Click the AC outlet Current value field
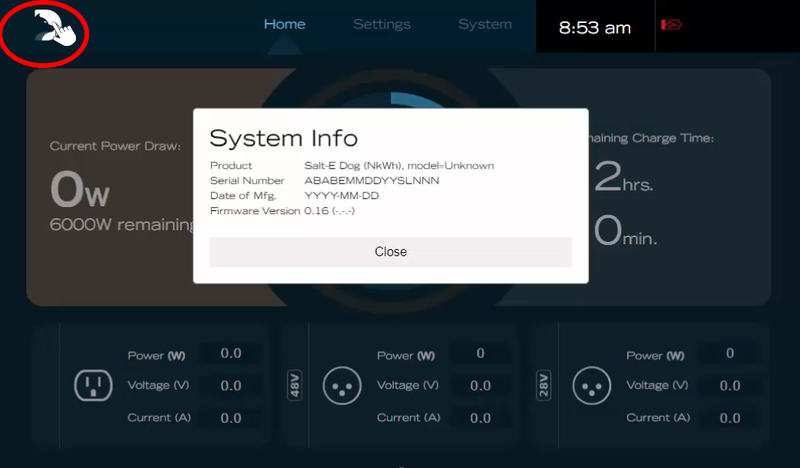This screenshot has width=800, height=468. pyautogui.click(x=231, y=418)
